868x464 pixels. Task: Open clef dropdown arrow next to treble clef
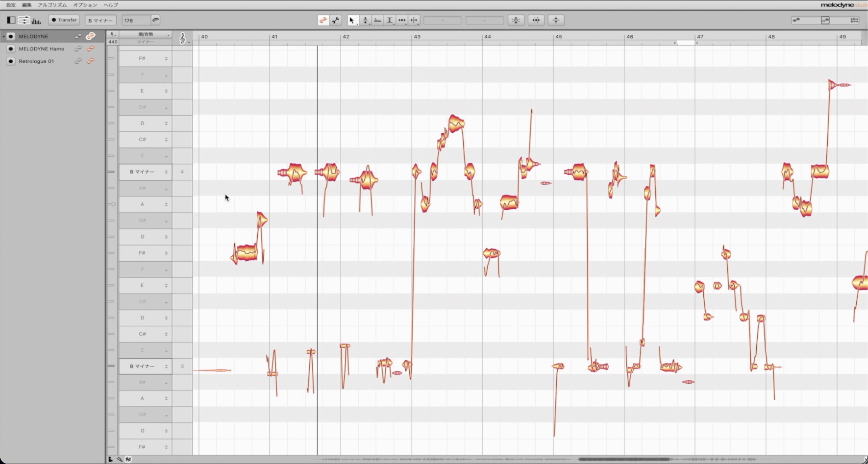189,42
